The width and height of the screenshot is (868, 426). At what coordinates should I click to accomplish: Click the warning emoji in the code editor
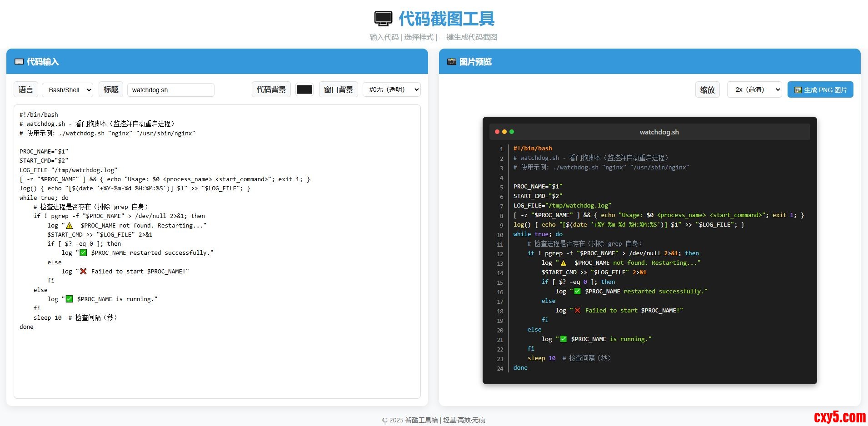click(70, 226)
